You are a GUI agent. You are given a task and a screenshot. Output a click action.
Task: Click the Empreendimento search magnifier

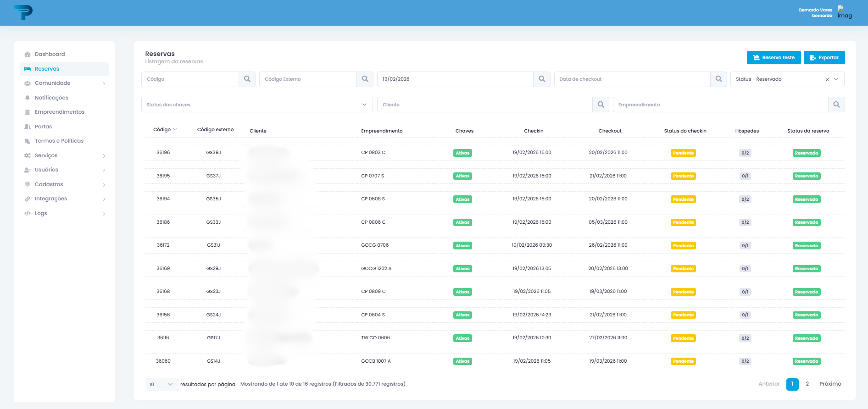[837, 105]
